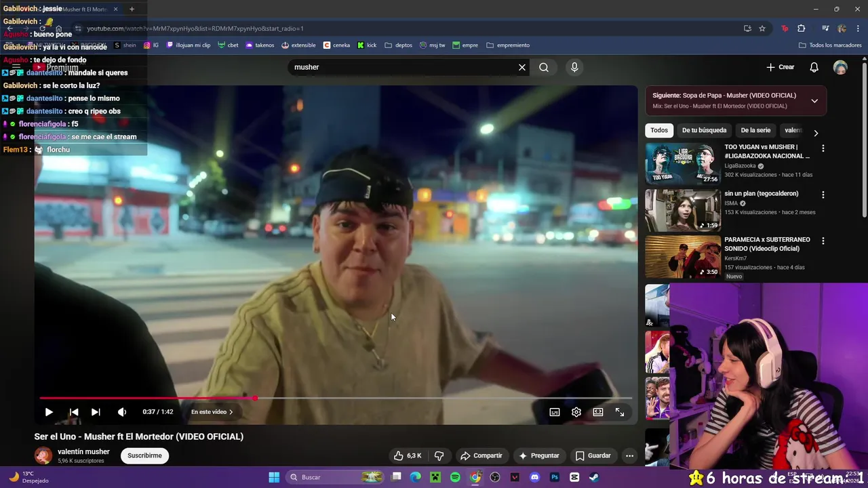
Task: Open Chrome three-dot menu
Action: point(857,28)
